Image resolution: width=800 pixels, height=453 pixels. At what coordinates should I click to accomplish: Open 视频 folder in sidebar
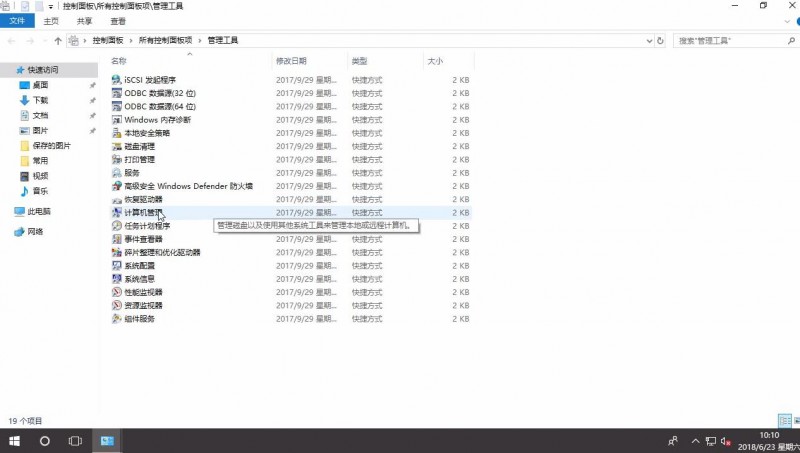pos(40,176)
